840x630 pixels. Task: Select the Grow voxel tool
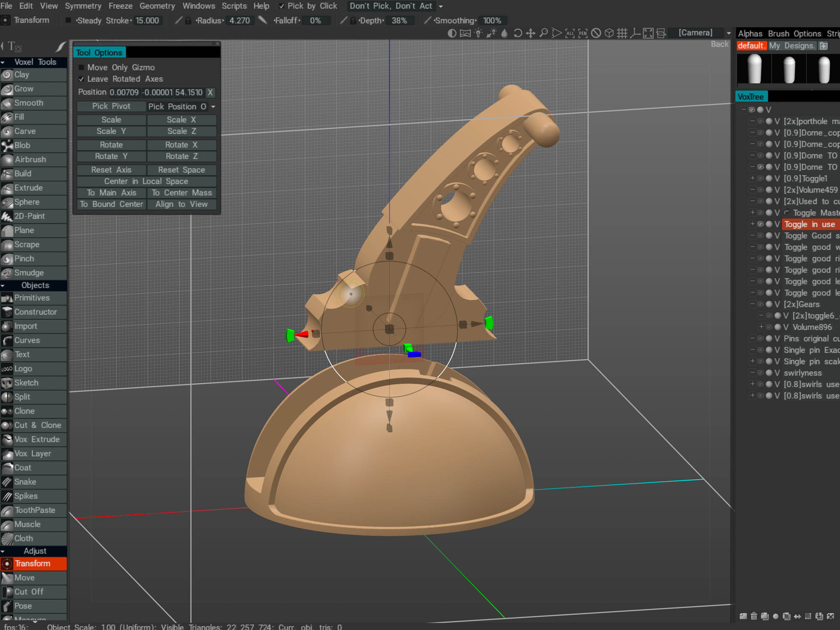34,89
